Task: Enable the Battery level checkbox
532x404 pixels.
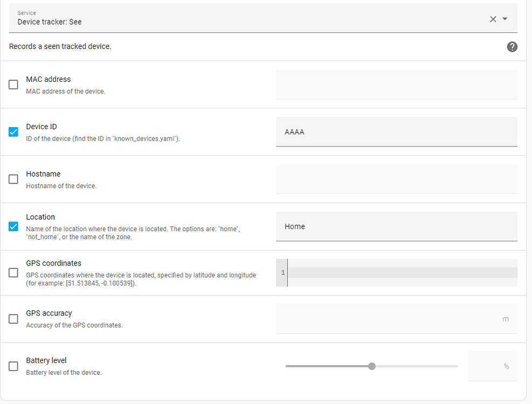Action: (13, 366)
